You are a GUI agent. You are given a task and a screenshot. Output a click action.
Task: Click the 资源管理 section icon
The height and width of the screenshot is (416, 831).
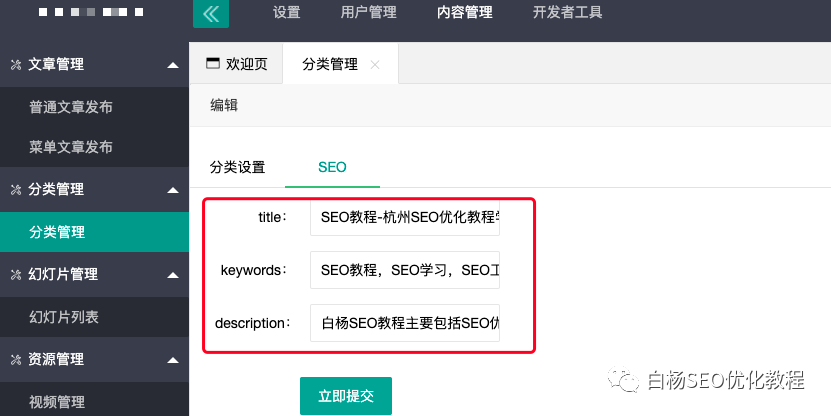[x=15, y=359]
